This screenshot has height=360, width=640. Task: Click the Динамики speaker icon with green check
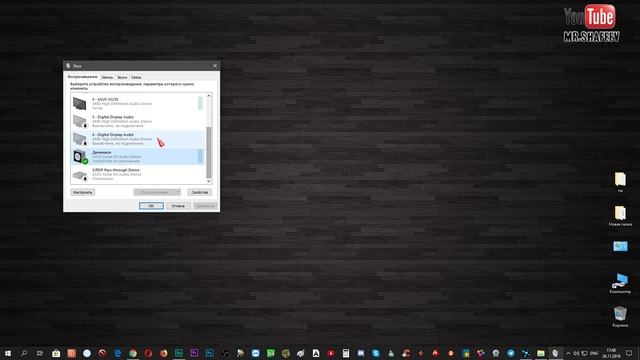pos(80,156)
